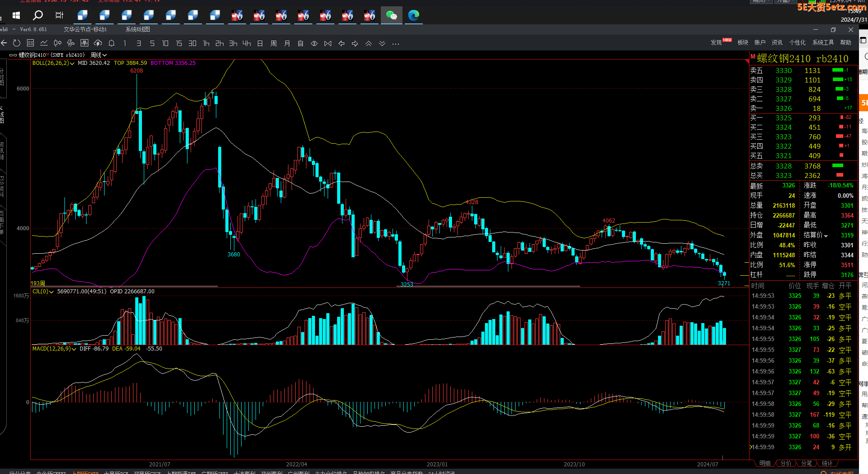Click the refresh icon in the toolbar
This screenshot has width=868, height=474.
(x=17, y=43)
